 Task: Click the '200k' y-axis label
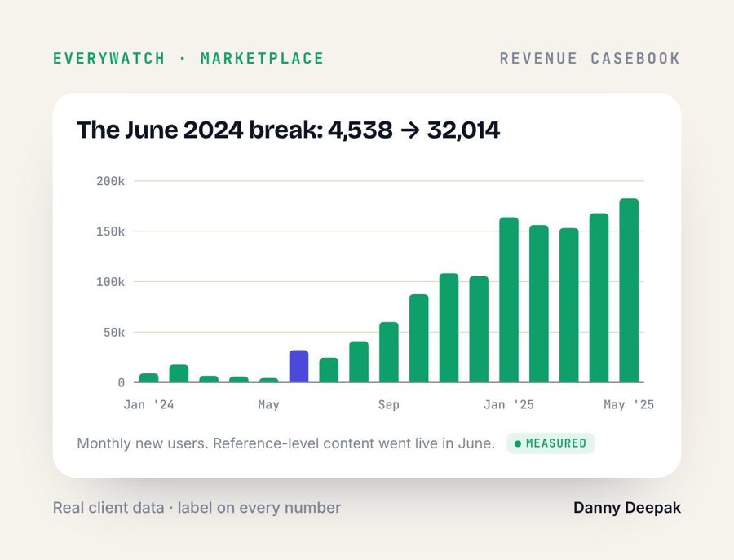[110, 181]
